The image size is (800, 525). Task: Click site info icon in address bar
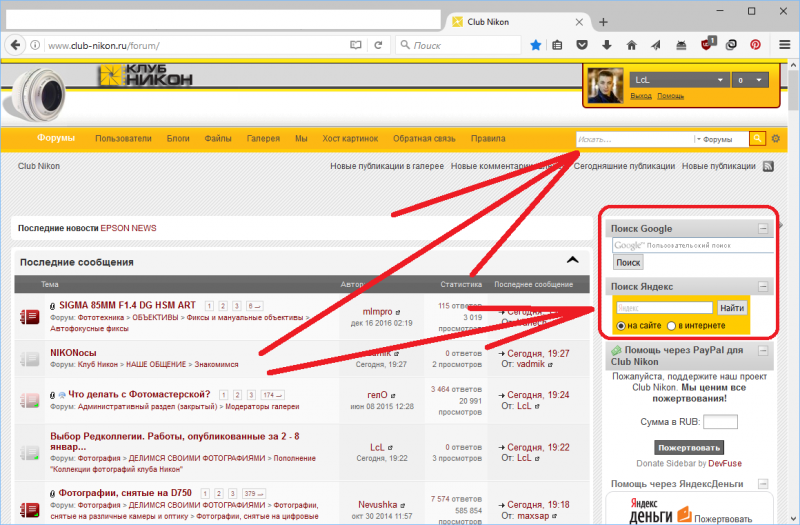click(35, 45)
